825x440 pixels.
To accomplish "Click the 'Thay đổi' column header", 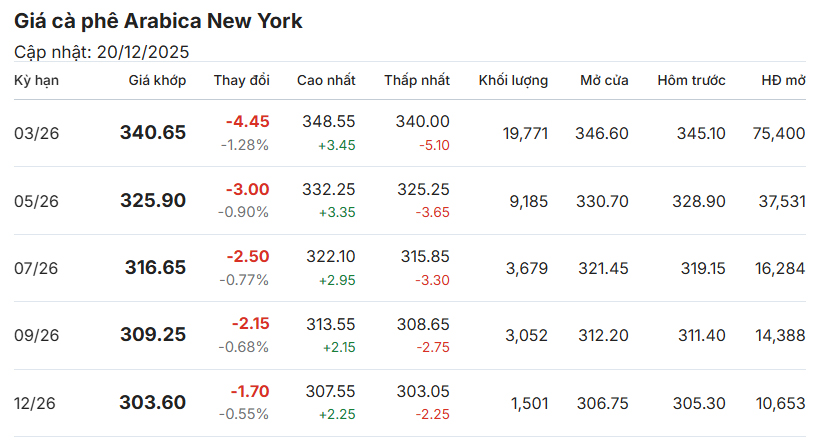I will (241, 80).
